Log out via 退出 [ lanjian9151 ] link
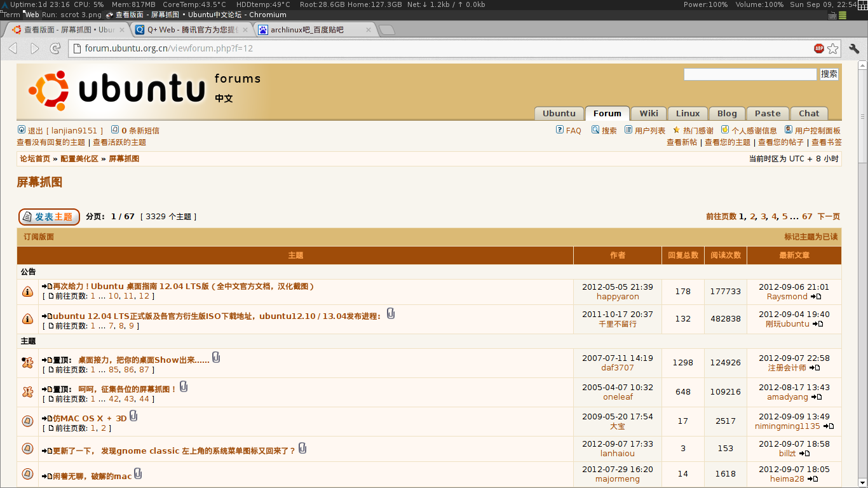 65,130
